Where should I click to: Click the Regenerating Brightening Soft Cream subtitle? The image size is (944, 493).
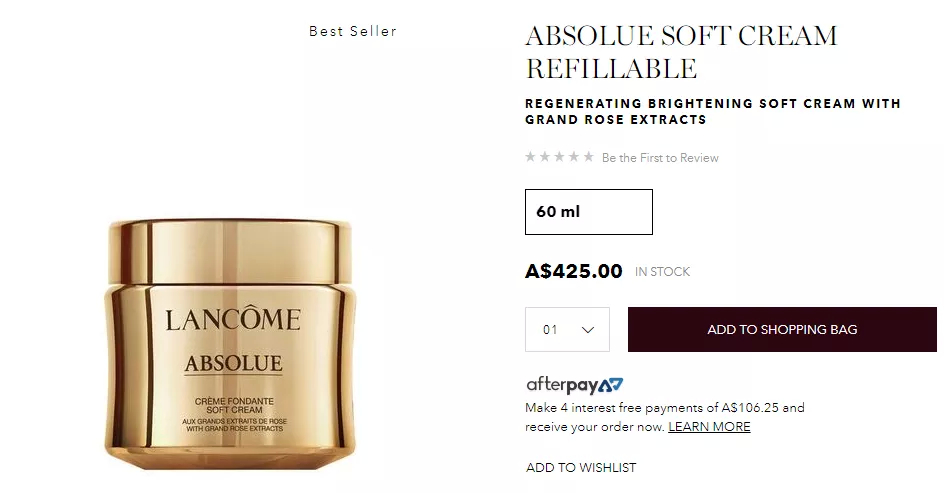(713, 111)
